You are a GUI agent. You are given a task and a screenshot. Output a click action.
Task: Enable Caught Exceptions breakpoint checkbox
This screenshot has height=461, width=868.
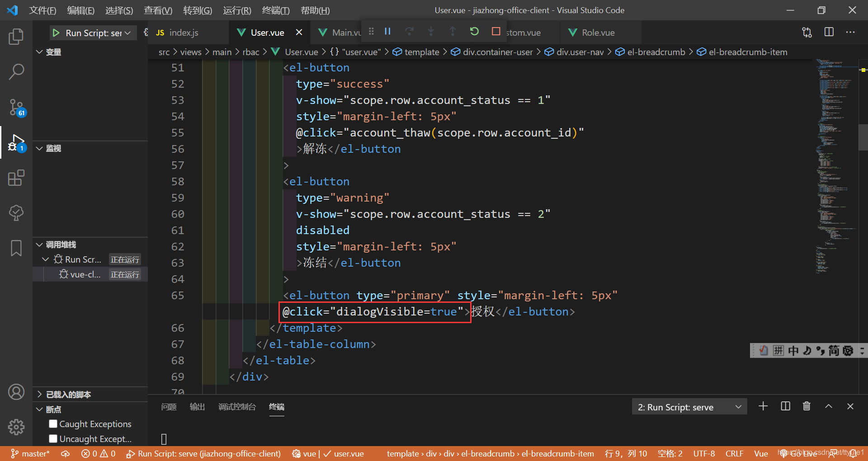53,423
